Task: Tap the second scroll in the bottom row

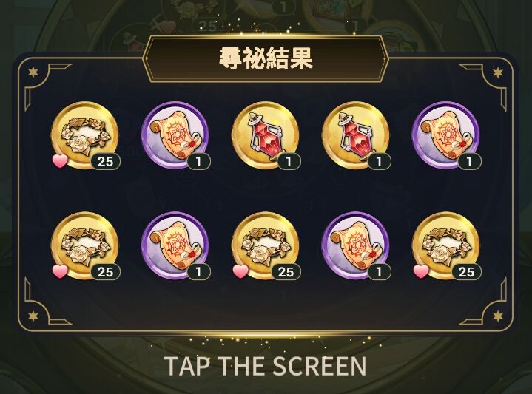Action: [x=356, y=245]
